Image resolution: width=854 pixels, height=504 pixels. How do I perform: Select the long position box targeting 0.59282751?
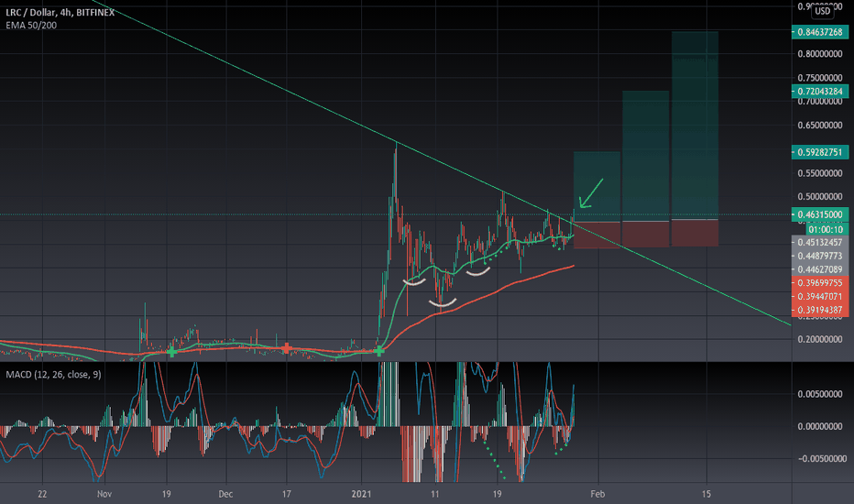tap(597, 200)
